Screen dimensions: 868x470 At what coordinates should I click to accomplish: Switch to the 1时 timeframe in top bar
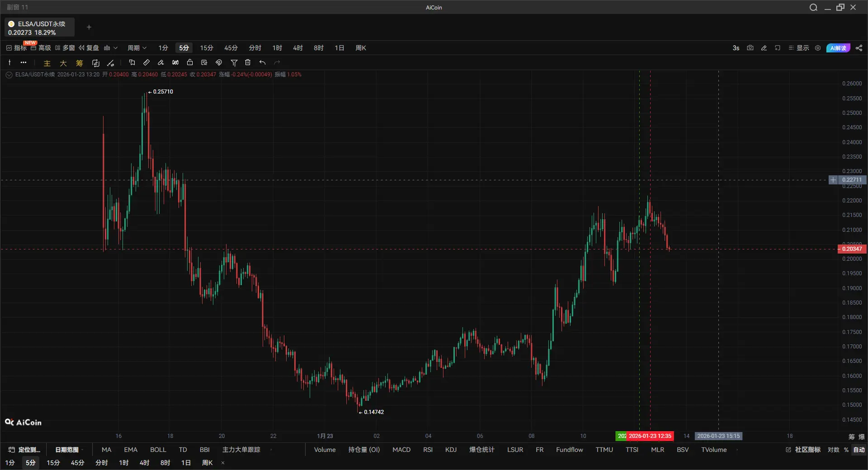point(277,48)
